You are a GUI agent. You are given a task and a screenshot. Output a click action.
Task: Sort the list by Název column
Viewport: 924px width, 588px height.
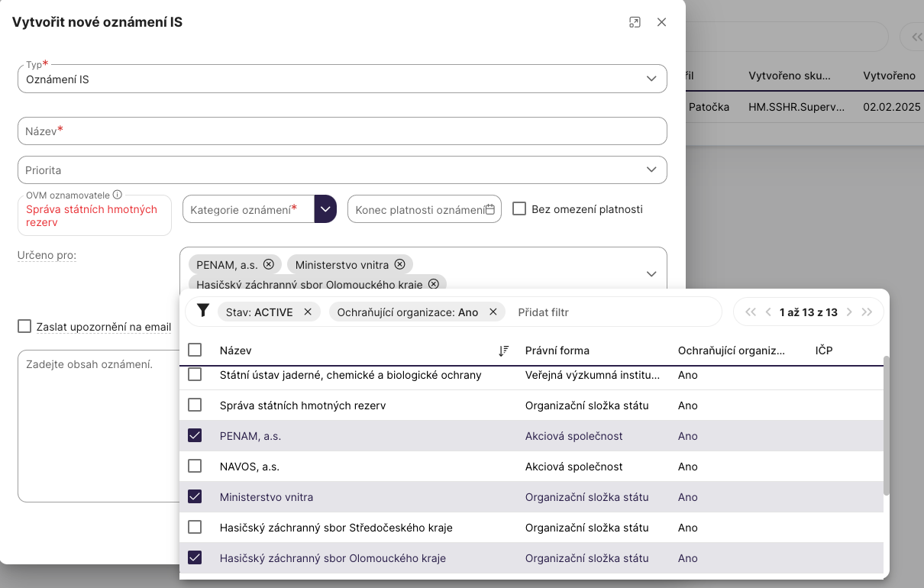coord(503,351)
